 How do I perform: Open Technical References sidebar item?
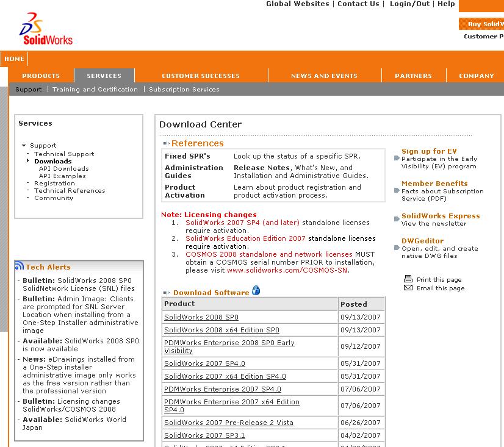(70, 190)
